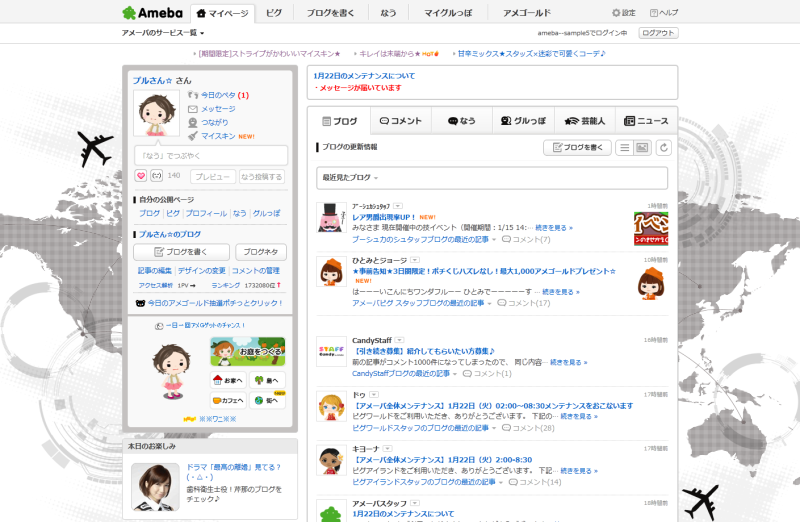Click the カフェへ cup button
800x522 pixels.
pos(228,400)
